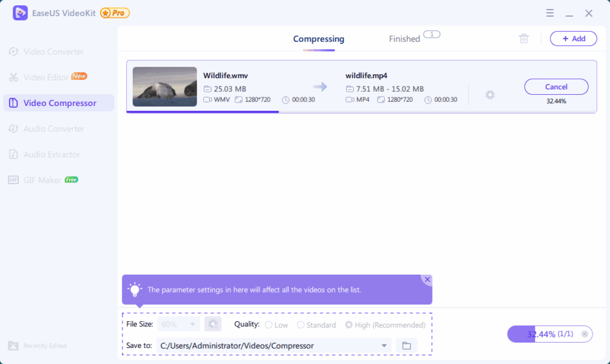Image resolution: width=610 pixels, height=364 pixels.
Task: Expand the Save to path dropdown
Action: (x=384, y=346)
